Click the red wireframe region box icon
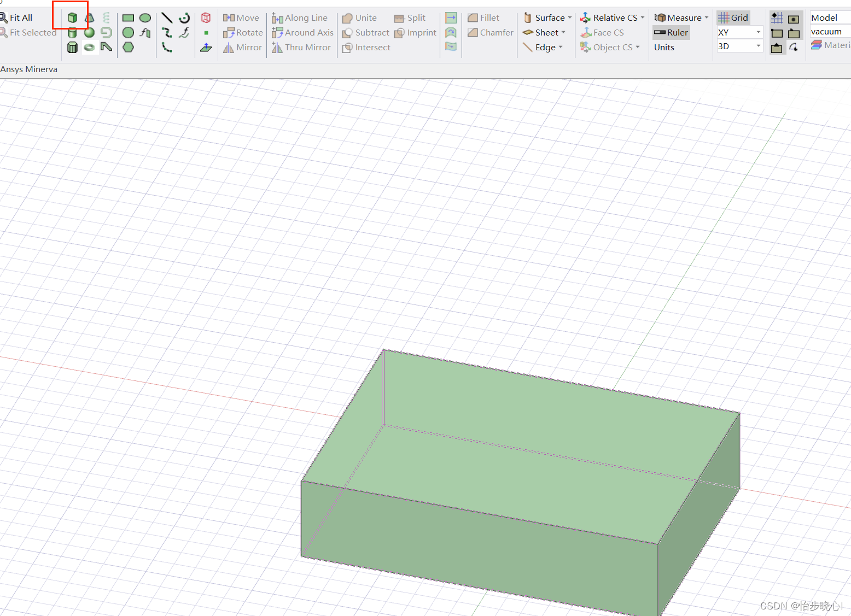 [206, 18]
